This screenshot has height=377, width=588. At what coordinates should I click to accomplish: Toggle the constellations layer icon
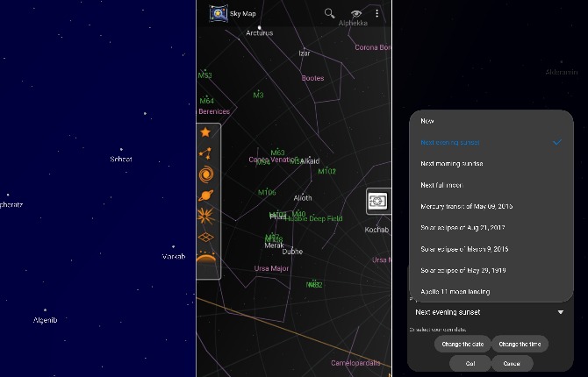205,153
